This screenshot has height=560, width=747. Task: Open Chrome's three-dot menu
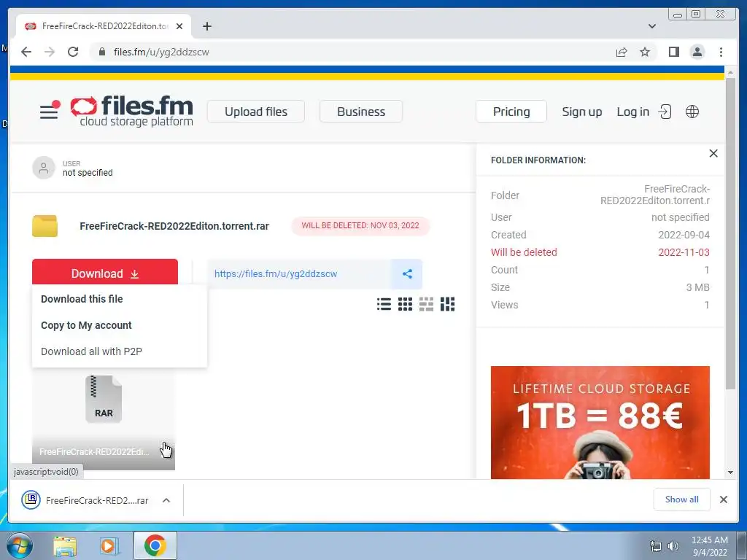721,52
